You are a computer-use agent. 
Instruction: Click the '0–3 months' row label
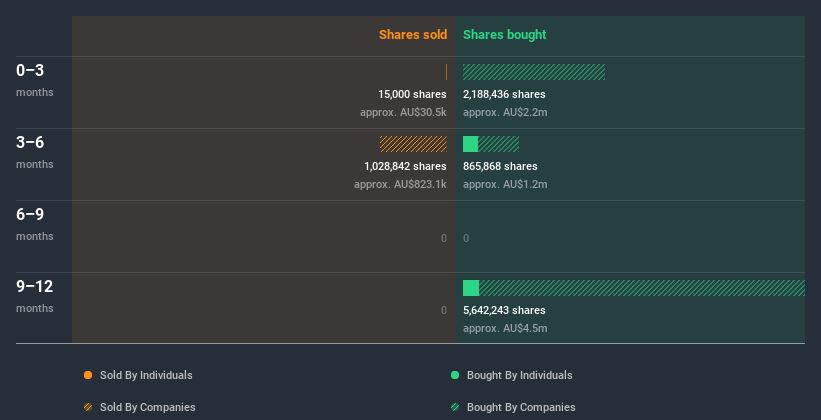click(34, 80)
